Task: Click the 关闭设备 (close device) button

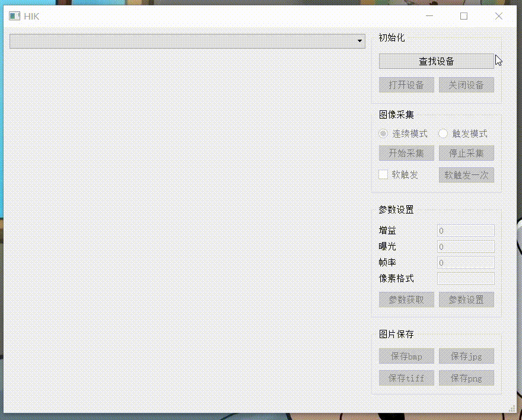Action: point(466,84)
